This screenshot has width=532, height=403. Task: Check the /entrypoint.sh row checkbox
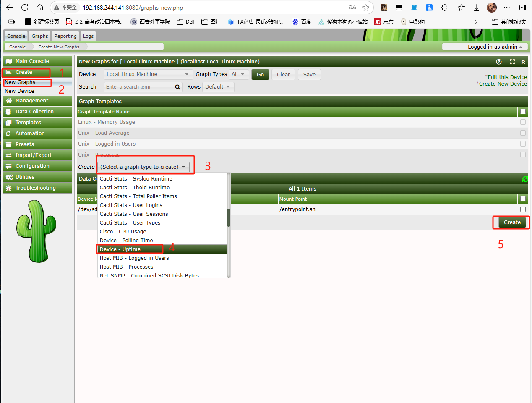pos(523,209)
